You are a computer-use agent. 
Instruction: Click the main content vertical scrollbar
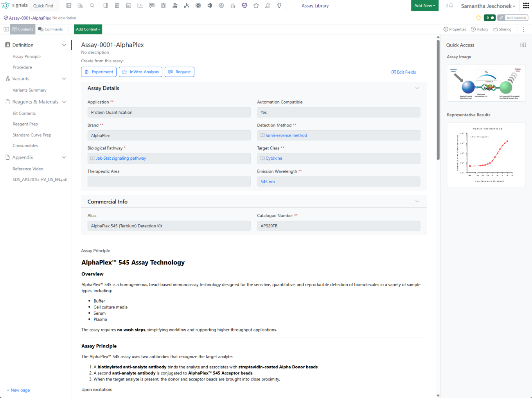click(x=438, y=100)
